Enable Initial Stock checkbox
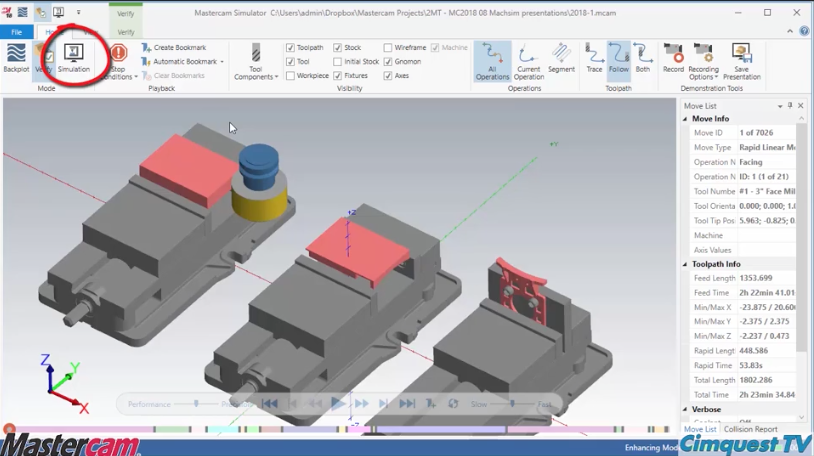 point(337,61)
